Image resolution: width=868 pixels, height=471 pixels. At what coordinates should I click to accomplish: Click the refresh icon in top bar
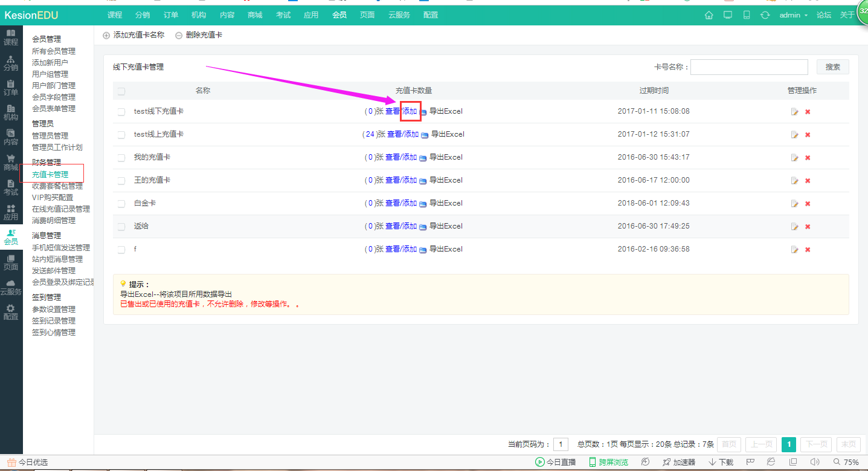coord(765,15)
